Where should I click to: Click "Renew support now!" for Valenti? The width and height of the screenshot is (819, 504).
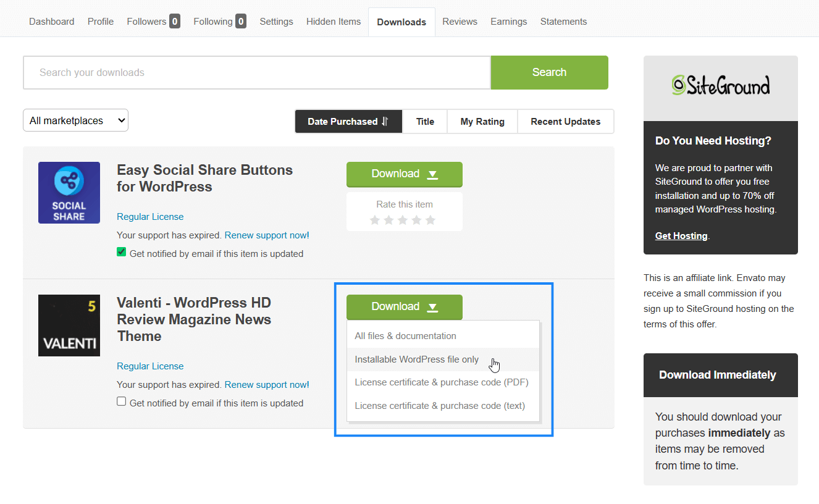click(267, 384)
